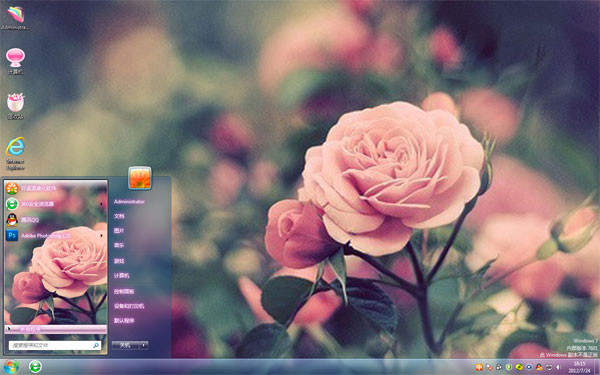Open Administrator link in Start menu
Image resolution: width=600 pixels, height=375 pixels.
[129, 202]
